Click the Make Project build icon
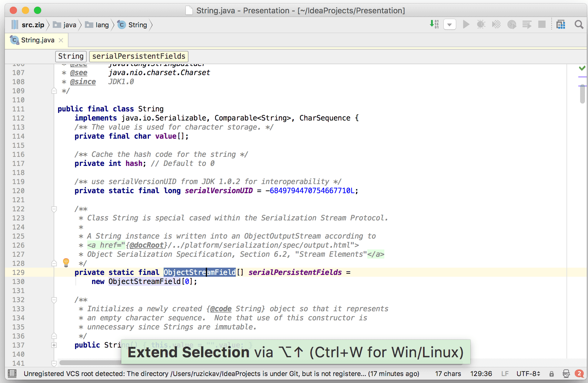Viewport: 588px width, 383px height. (x=434, y=24)
